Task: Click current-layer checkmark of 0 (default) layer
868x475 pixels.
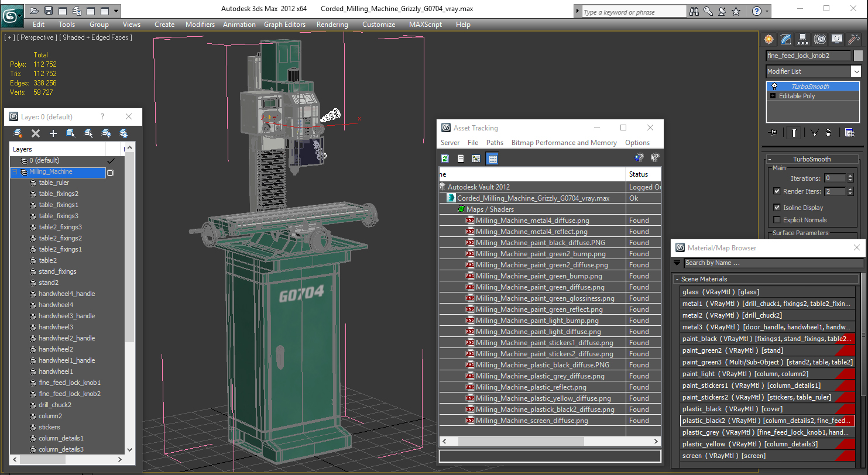Action: pos(111,161)
